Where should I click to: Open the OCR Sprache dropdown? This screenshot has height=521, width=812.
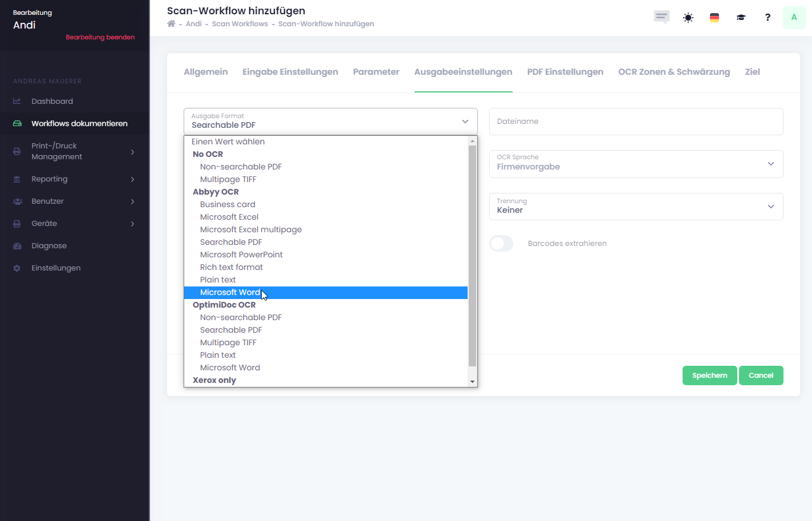tap(636, 164)
